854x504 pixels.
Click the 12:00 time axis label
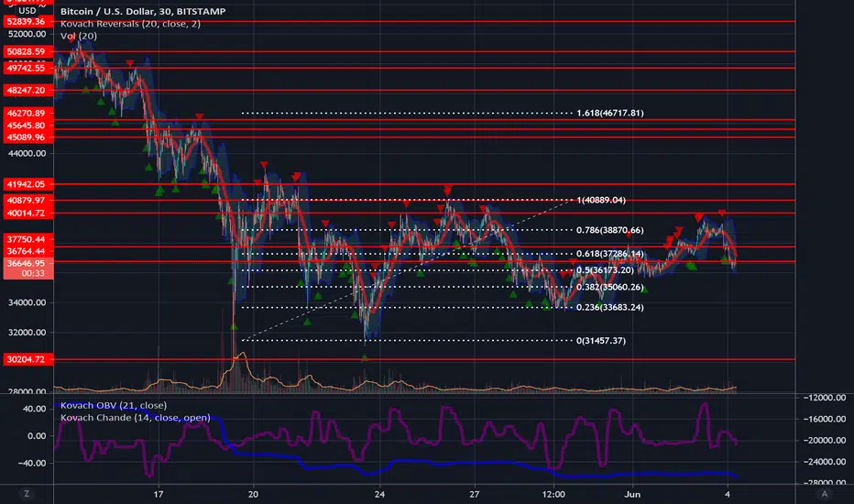pyautogui.click(x=553, y=494)
